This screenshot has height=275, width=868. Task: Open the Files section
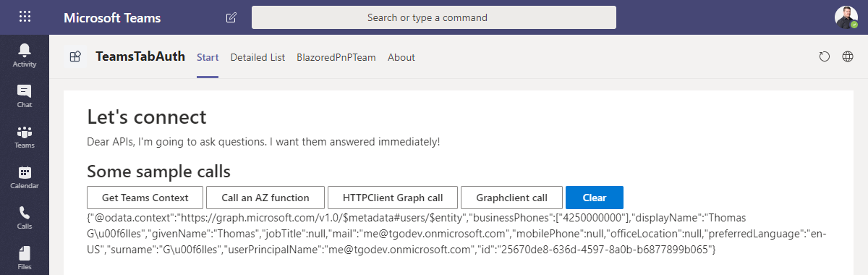[25, 257]
